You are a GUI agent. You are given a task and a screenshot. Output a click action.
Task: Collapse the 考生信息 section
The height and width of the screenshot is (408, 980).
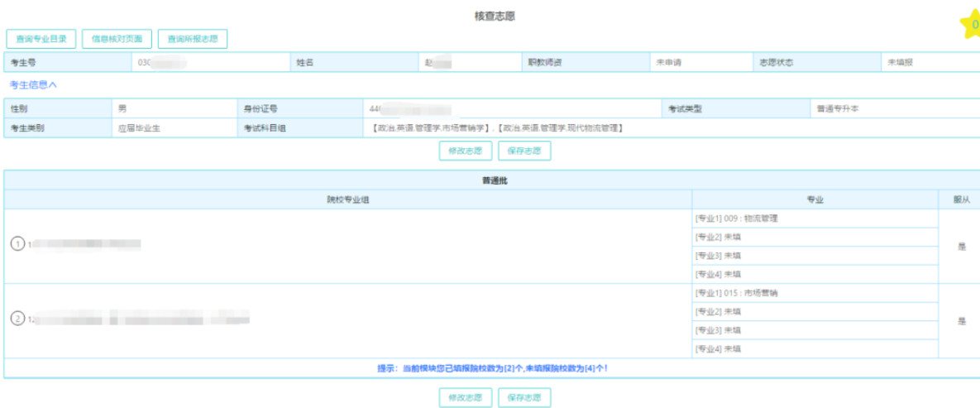pyautogui.click(x=33, y=84)
